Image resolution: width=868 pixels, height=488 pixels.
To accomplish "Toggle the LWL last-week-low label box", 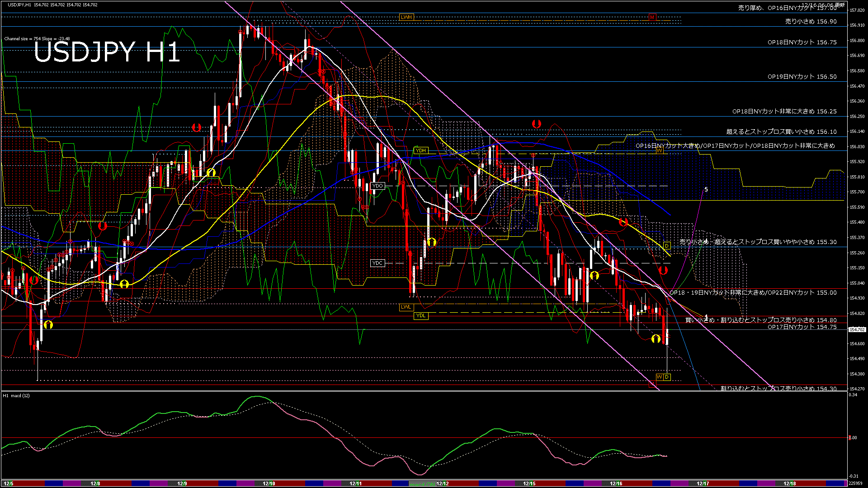I will tap(406, 307).
